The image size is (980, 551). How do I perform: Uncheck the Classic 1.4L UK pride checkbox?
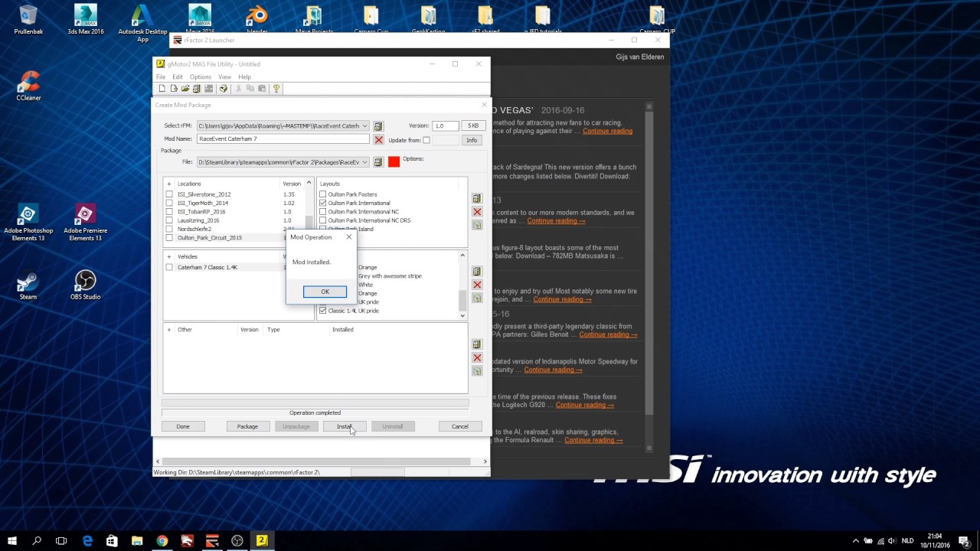[x=322, y=311]
